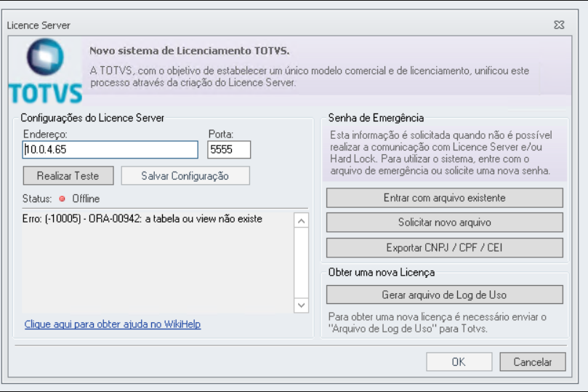Click Salvar Configuração button
The height and width of the screenshot is (392, 588).
click(185, 175)
